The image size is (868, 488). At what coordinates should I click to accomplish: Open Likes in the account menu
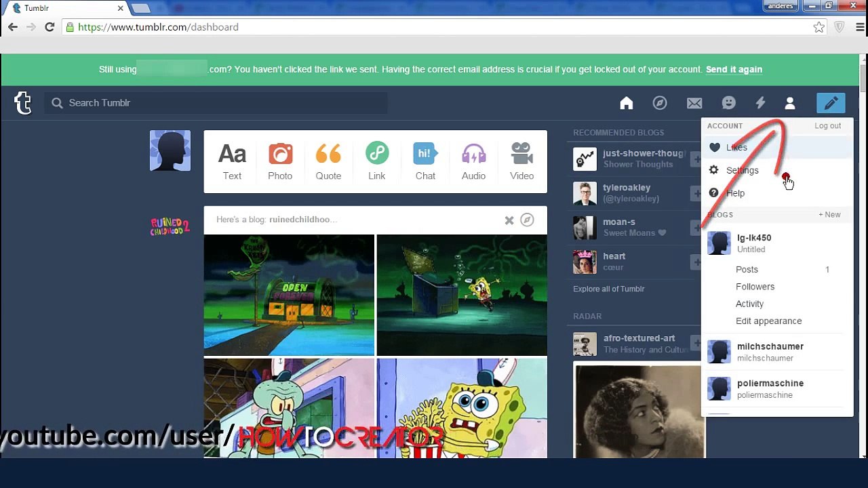776,147
